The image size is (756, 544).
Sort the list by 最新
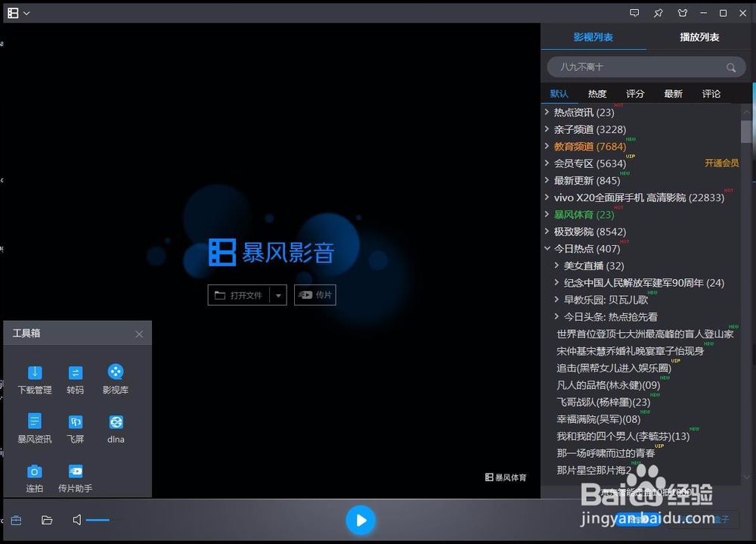click(673, 94)
